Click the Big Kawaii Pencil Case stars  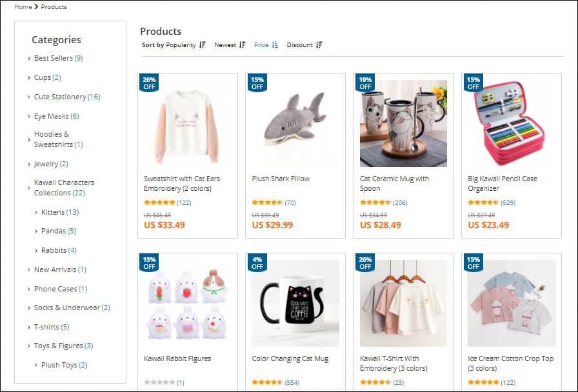[x=483, y=202]
